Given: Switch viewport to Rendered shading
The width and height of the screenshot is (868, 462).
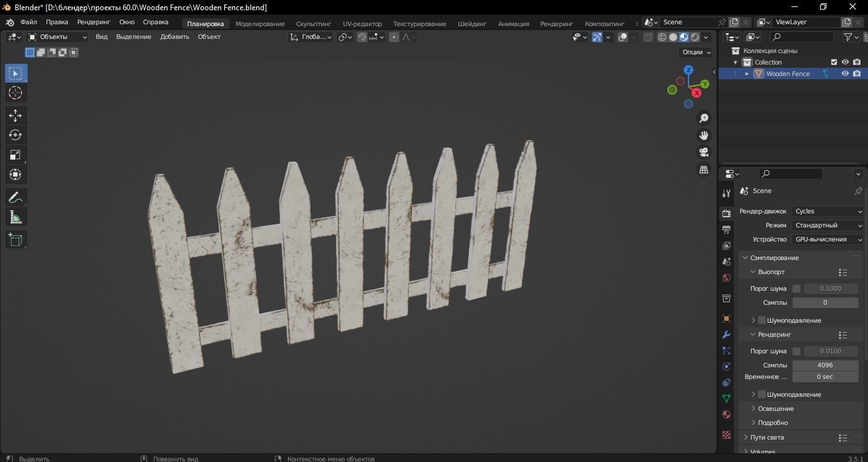Looking at the screenshot, I should (x=695, y=37).
